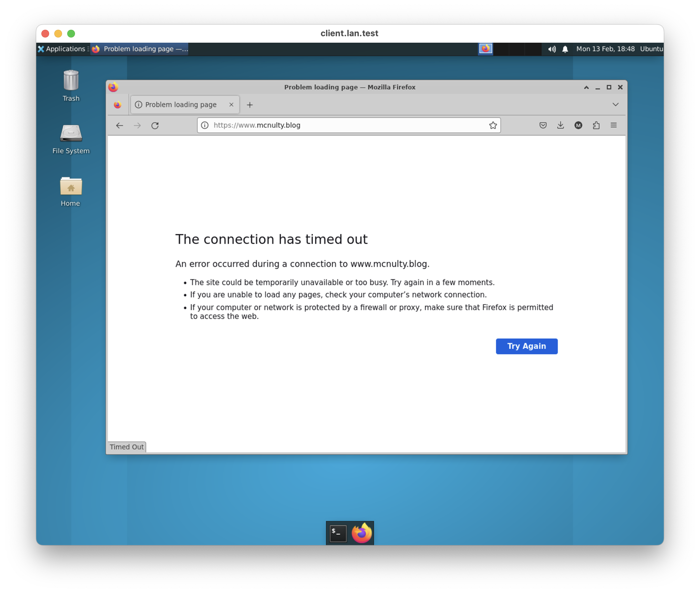
Task: Go back using the back arrow
Action: [x=120, y=125]
